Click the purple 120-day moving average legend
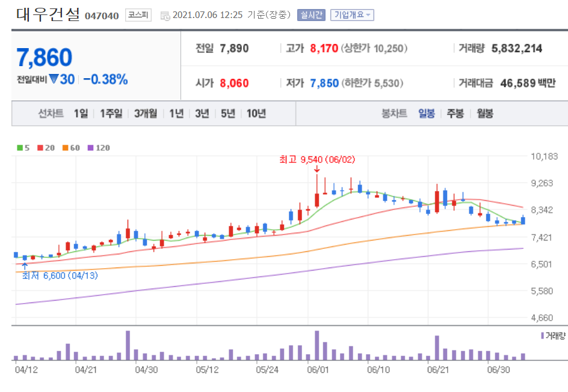This screenshot has height=392, width=568. 99,148
